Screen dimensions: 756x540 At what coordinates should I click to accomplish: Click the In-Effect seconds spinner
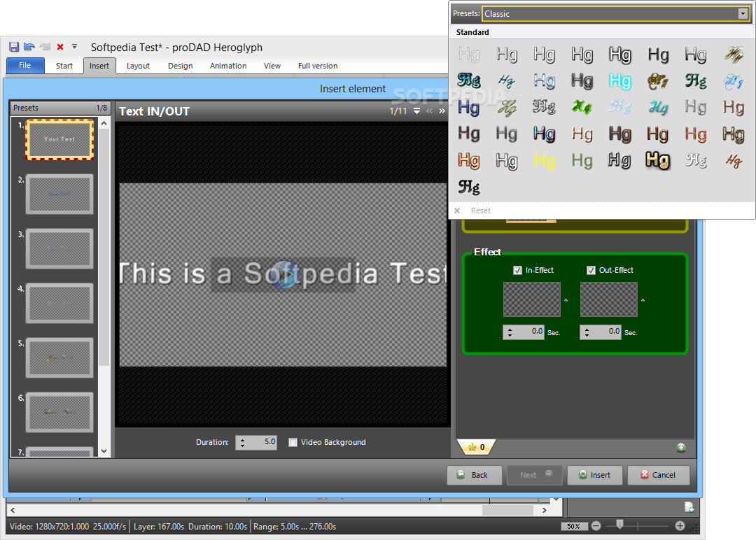[x=510, y=332]
